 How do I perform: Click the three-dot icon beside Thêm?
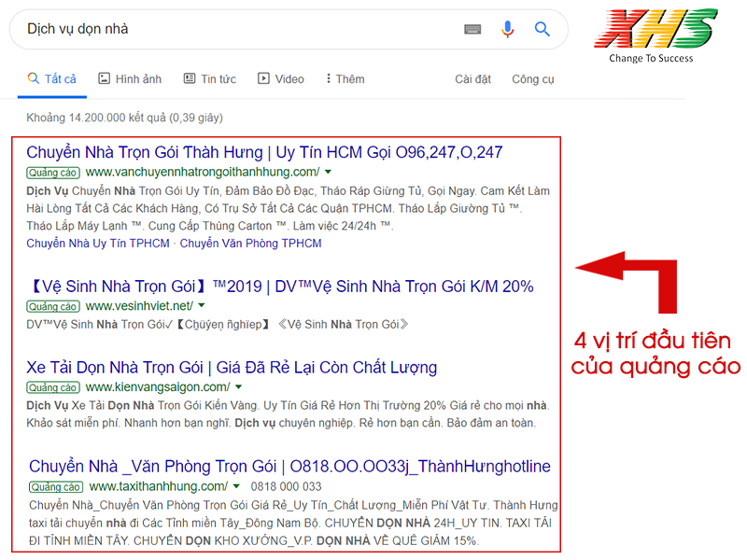coord(329,78)
